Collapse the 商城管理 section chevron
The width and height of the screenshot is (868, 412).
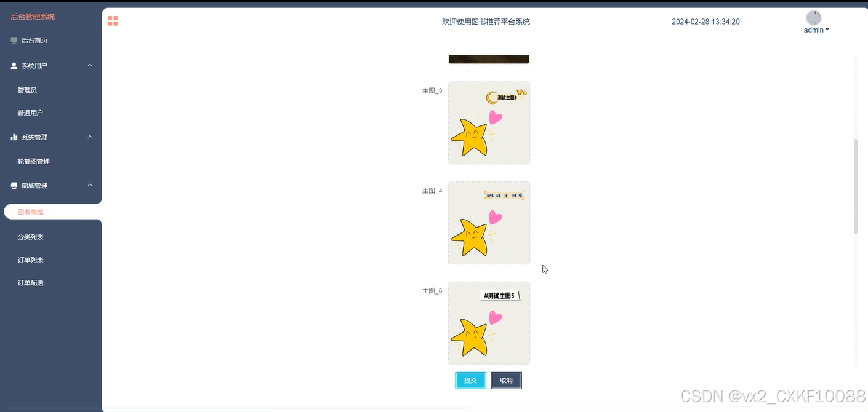90,185
